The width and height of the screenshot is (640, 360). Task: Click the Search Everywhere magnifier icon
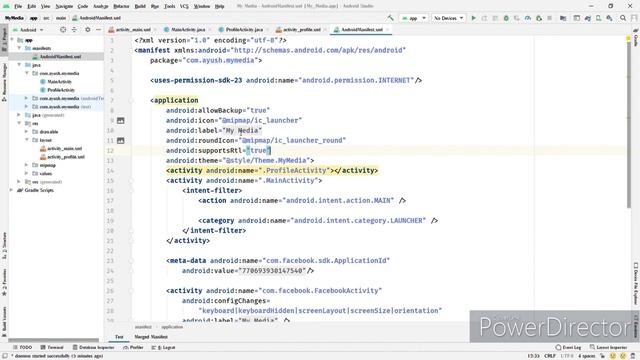coord(623,18)
